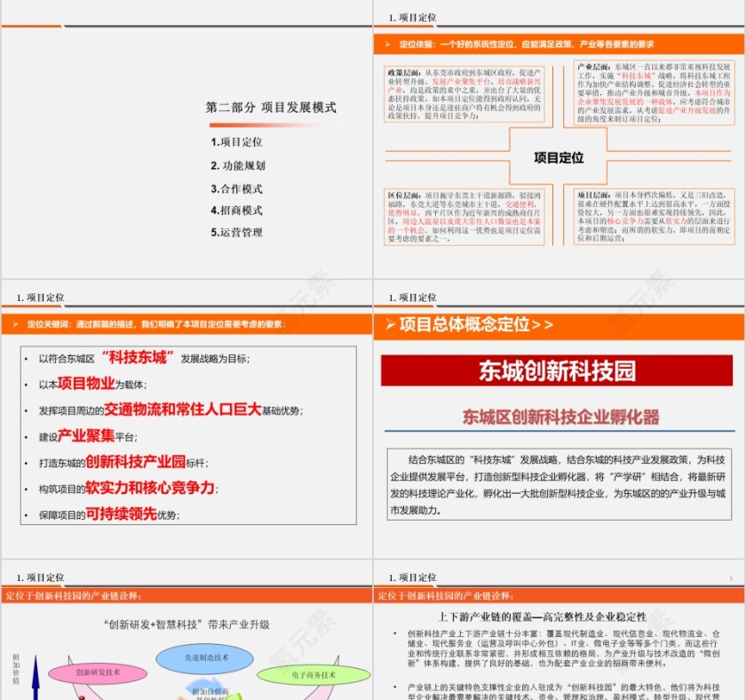Viewport: 746px width, 700px height.
Task: Select the upward blue arrow labeled 附加价值
Action: (x=34, y=677)
